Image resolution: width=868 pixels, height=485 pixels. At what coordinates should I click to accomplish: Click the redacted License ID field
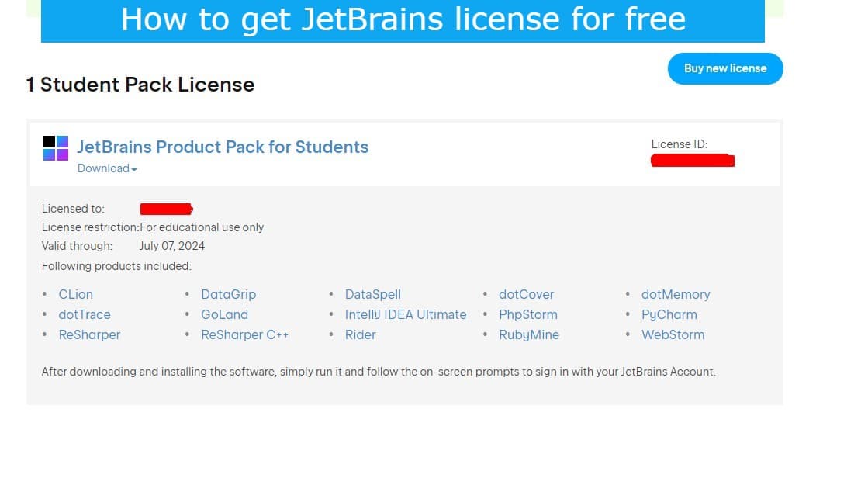[x=693, y=161]
